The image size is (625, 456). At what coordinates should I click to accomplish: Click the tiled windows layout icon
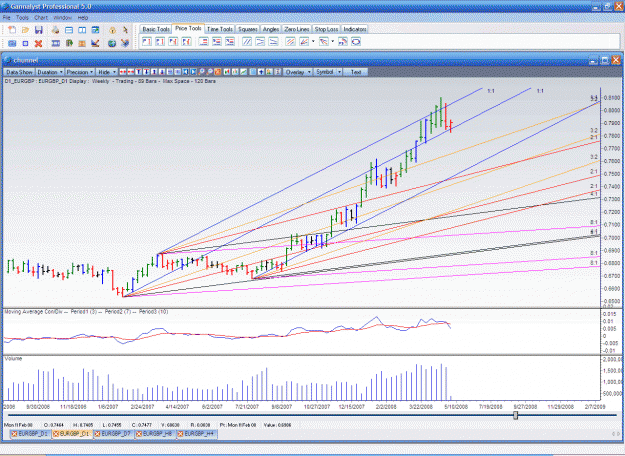tap(82, 30)
